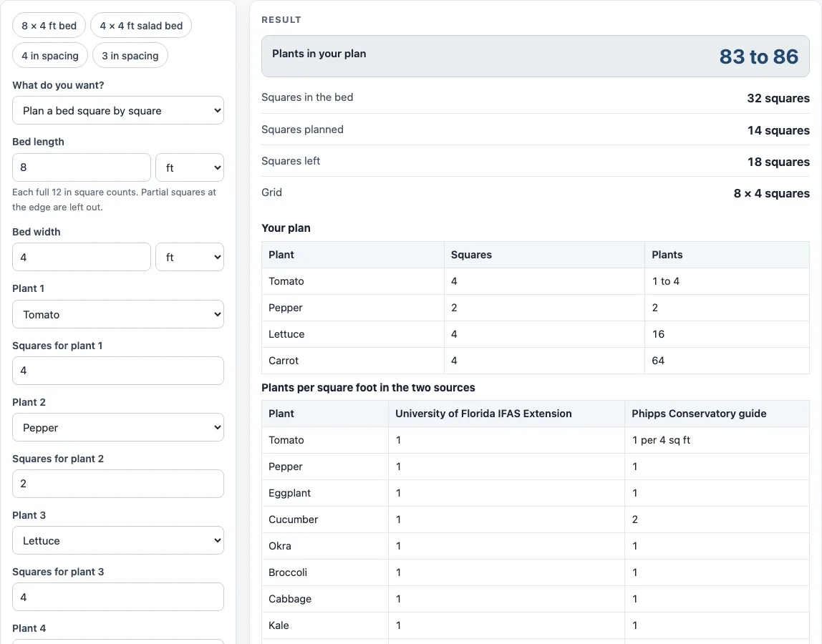
Task: Click the '32 squares' value
Action: click(x=778, y=98)
